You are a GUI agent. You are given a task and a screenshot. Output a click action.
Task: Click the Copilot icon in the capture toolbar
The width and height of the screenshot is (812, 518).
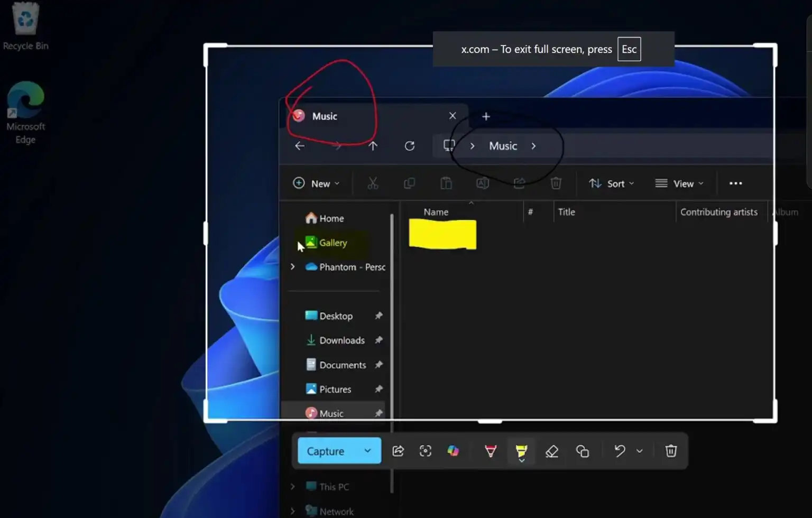point(454,451)
